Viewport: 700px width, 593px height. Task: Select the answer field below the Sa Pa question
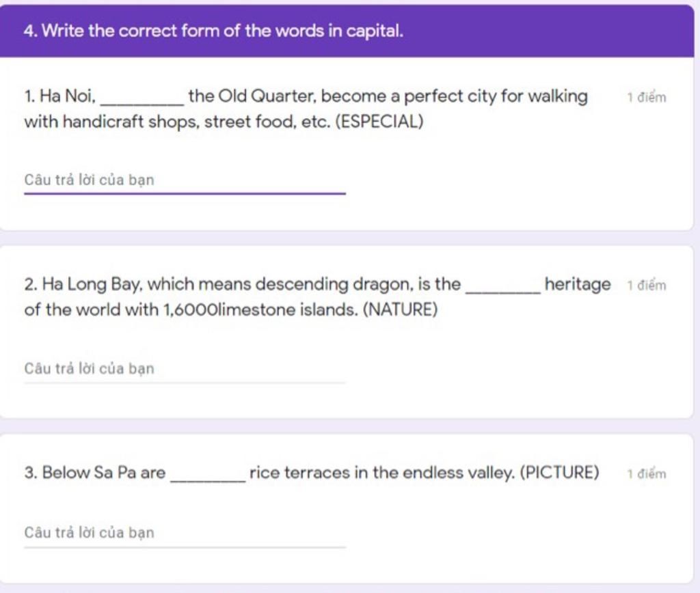pos(185,533)
